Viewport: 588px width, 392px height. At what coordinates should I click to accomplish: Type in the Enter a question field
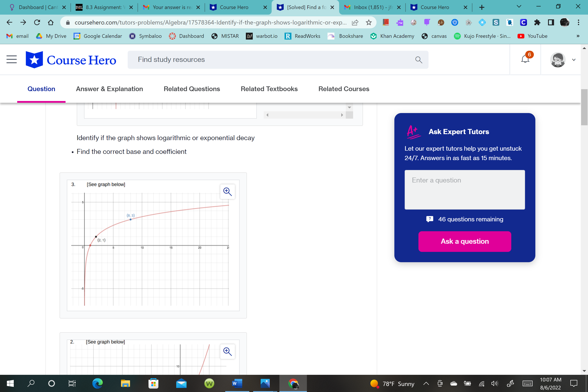(464, 190)
